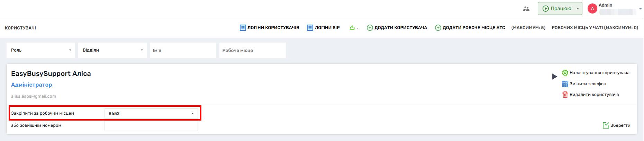
Task: Open 'Логіни користувачів' list
Action: click(x=270, y=28)
